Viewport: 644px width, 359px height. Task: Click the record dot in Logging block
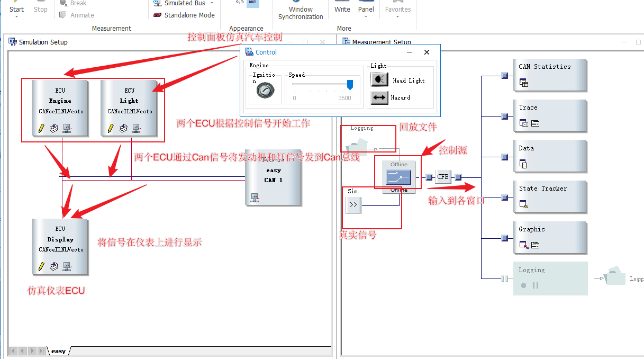pyautogui.click(x=523, y=285)
